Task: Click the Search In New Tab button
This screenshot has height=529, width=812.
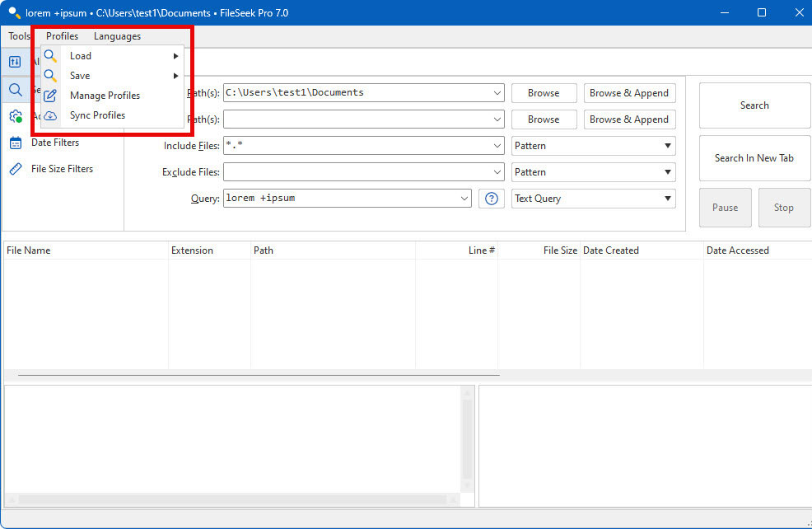Action: point(754,158)
